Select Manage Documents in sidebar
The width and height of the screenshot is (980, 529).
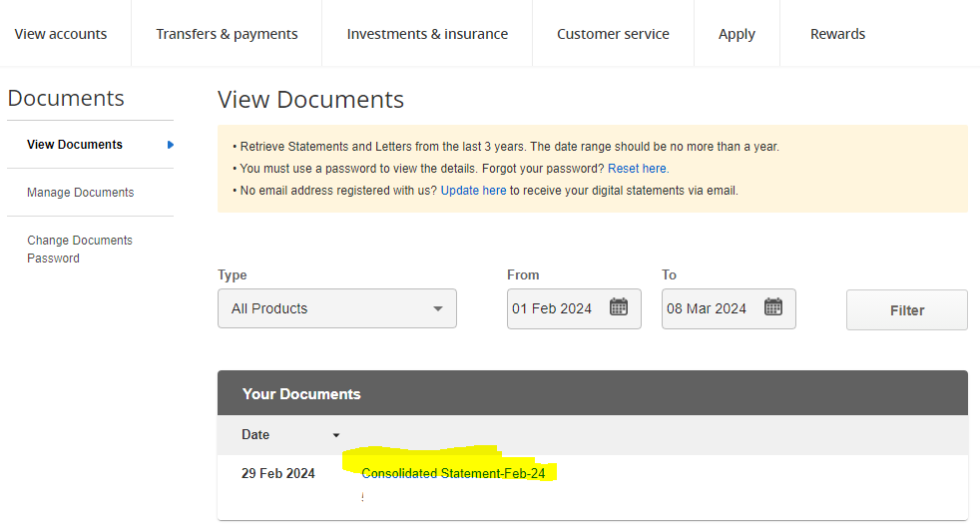[81, 192]
